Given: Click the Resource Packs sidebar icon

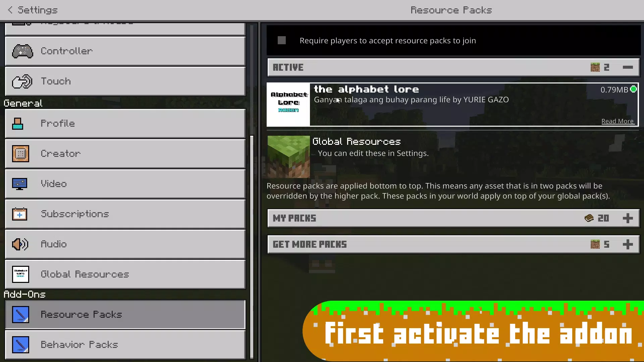Looking at the screenshot, I should pyautogui.click(x=20, y=314).
